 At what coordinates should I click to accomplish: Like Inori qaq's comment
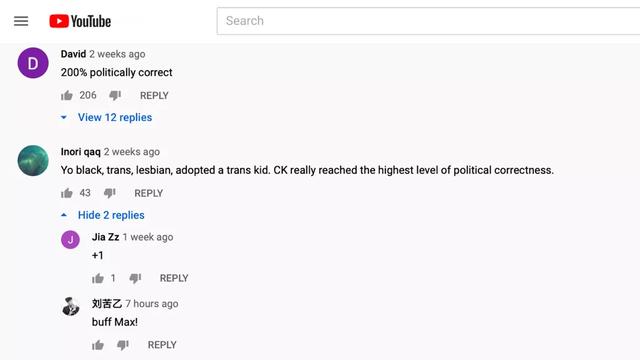pyautogui.click(x=67, y=193)
